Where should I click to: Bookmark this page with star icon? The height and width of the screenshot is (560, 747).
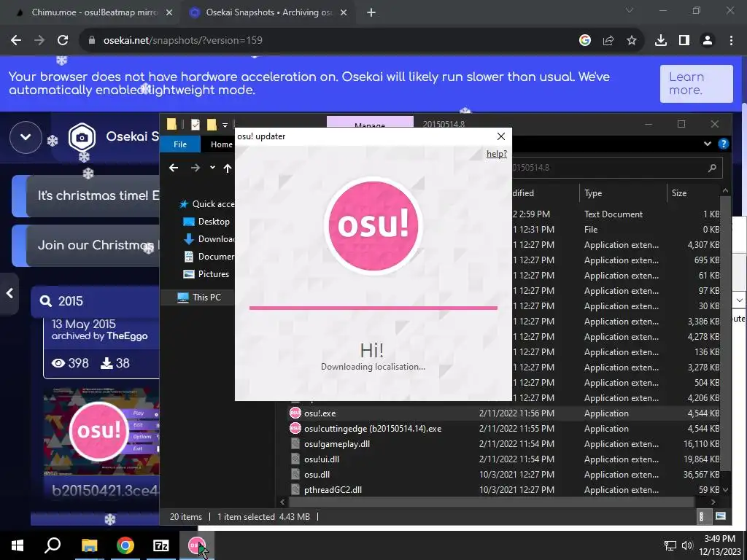(x=632, y=41)
